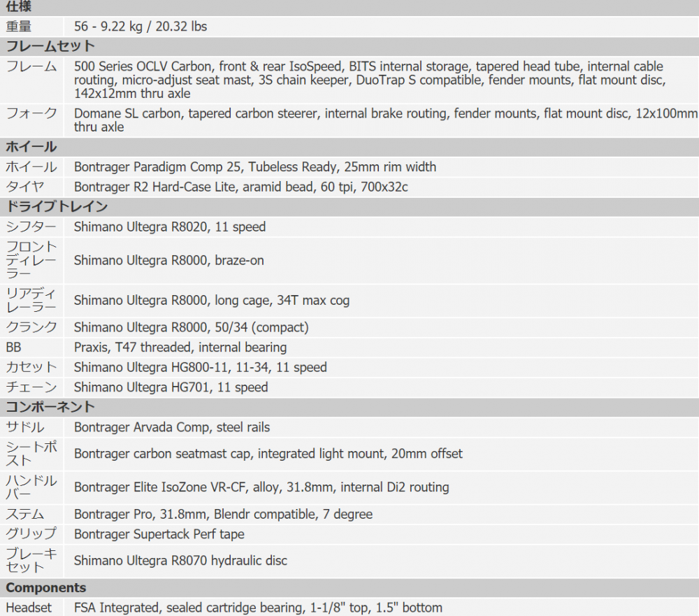Click the 仕様 section header

[19, 7]
